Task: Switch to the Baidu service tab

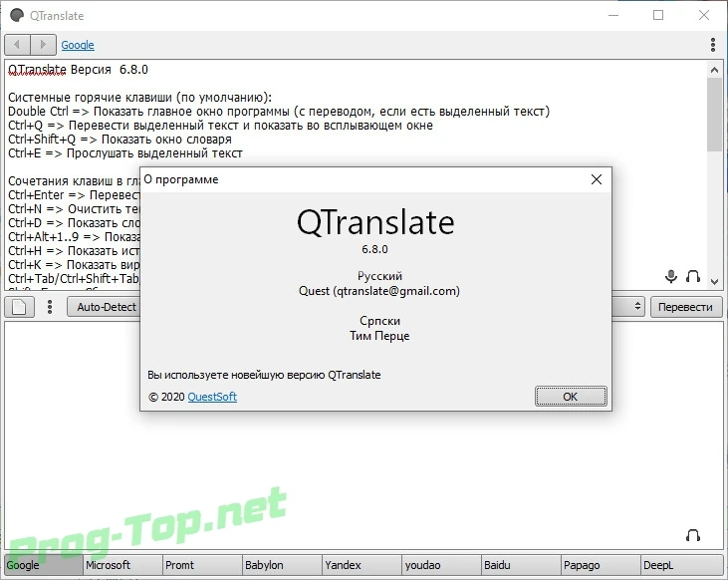Action: [x=522, y=565]
